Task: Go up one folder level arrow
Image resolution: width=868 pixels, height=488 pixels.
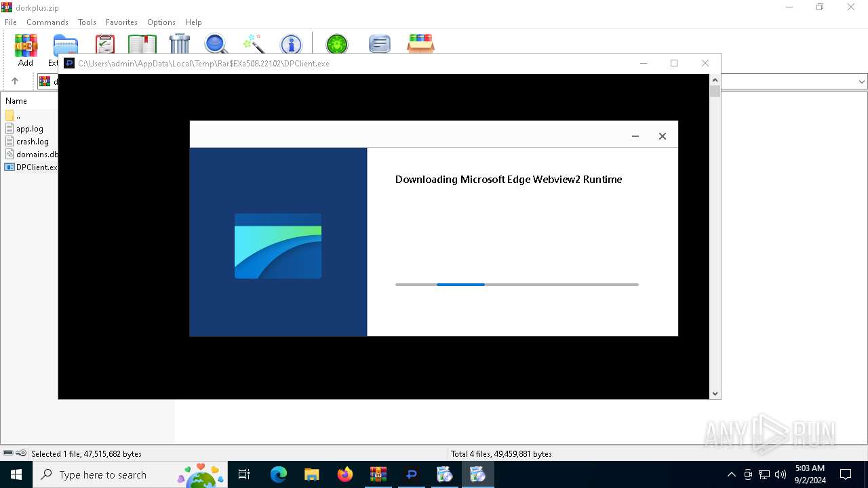Action: (15, 81)
